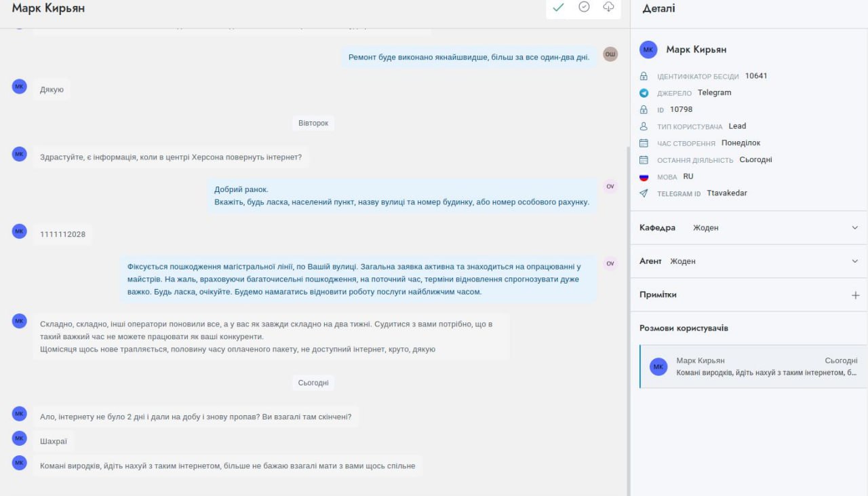Click agent reply starting 'Добрий ранок'
This screenshot has height=496, width=868.
401,195
